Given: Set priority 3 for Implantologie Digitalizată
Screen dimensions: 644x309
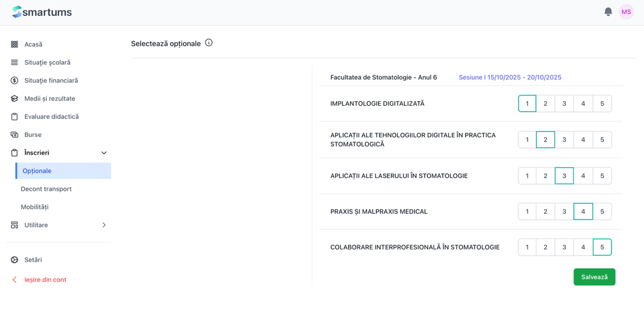Looking at the screenshot, I should pos(564,104).
